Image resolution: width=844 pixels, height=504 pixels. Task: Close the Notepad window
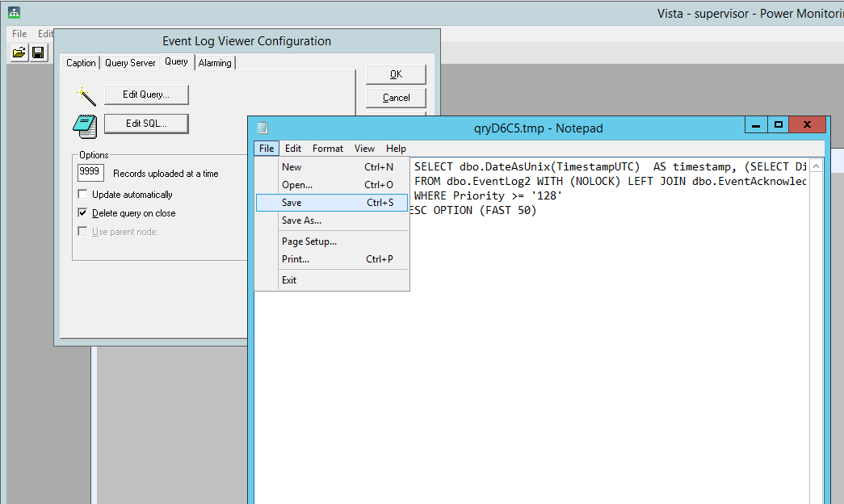click(807, 125)
